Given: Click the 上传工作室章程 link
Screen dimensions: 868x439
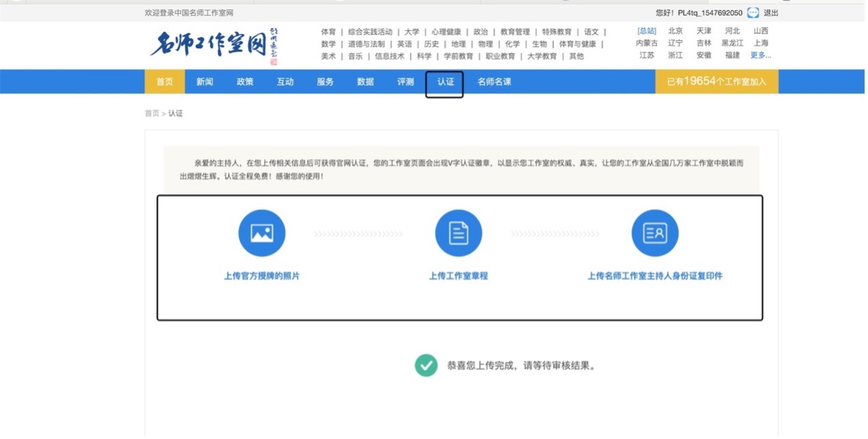Looking at the screenshot, I should pos(459,276).
